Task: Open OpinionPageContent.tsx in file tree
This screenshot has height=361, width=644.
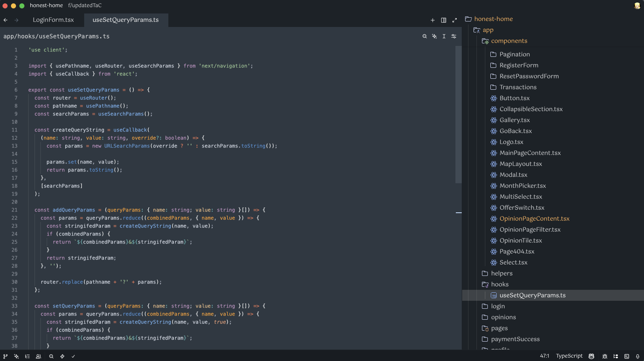Action: pyautogui.click(x=530, y=219)
